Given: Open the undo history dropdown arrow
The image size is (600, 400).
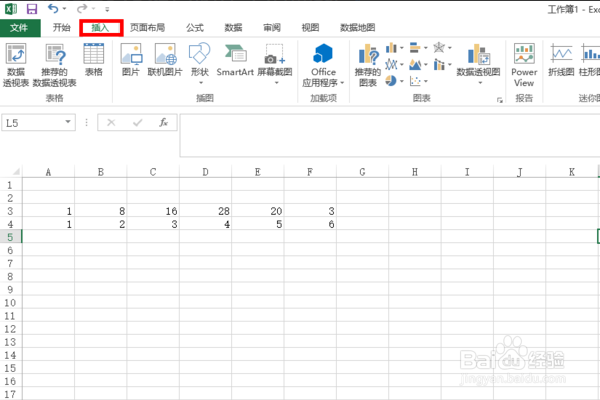Looking at the screenshot, I should (64, 8).
